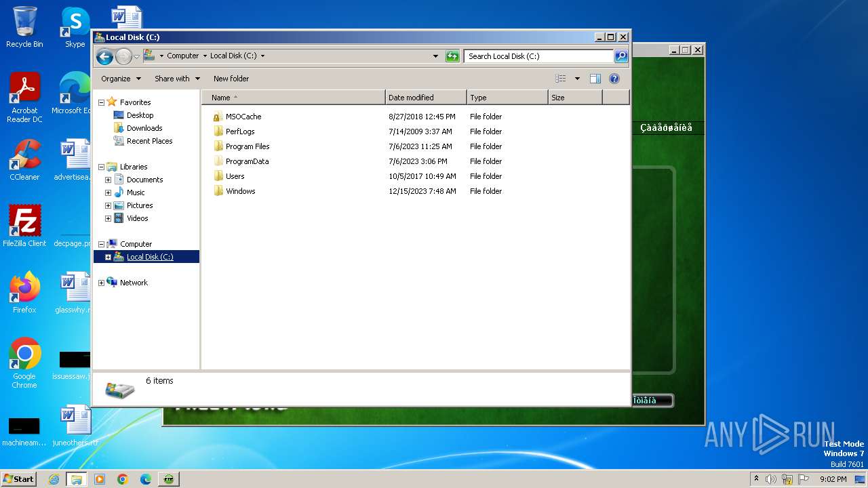Viewport: 868px width, 488px height.
Task: Click the search magnifier icon
Action: (621, 56)
